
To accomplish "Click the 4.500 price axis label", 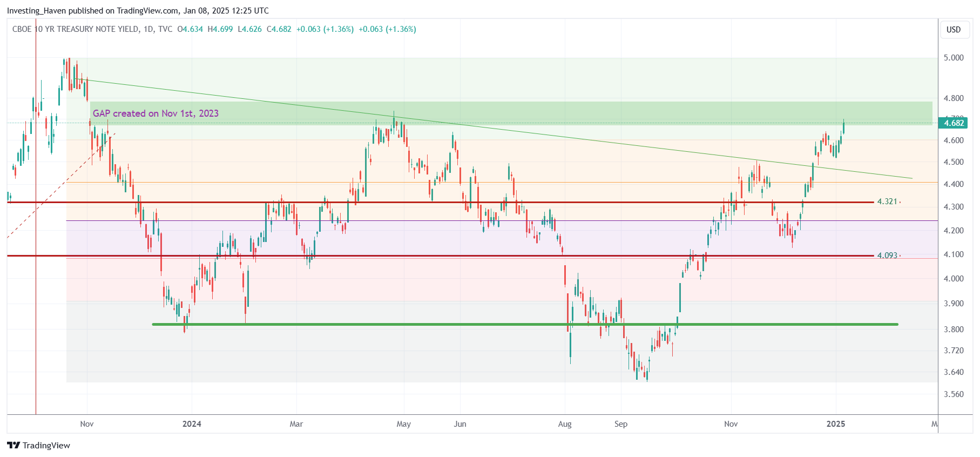I will pyautogui.click(x=954, y=162).
